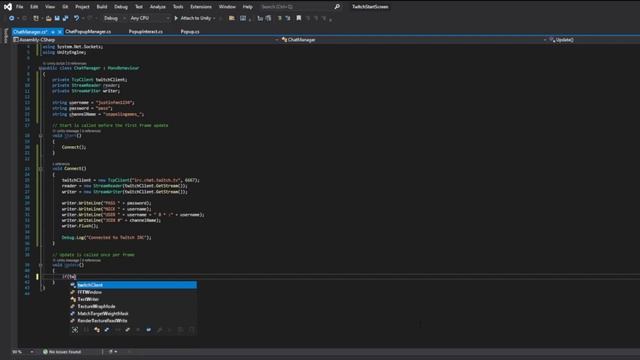Collapse the Update() method outline
Image resolution: width=640 pixels, height=360 pixels.
(x=40, y=265)
